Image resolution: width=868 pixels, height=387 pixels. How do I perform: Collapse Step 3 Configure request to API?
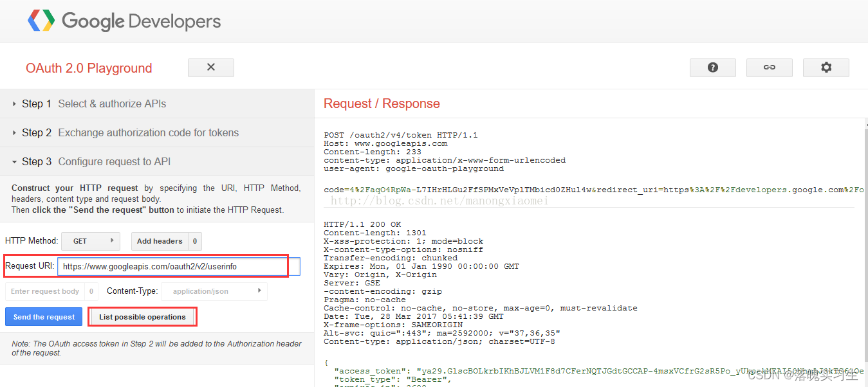coord(157,161)
